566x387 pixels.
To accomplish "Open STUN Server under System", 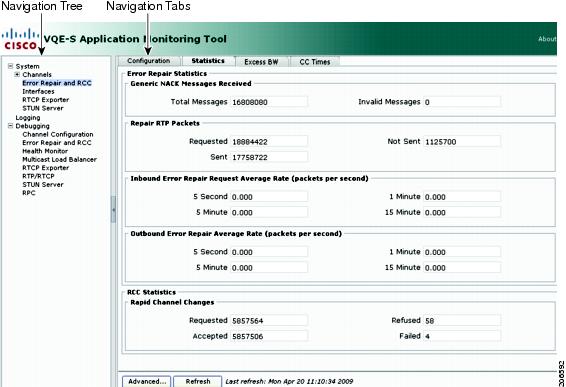I will pyautogui.click(x=43, y=108).
